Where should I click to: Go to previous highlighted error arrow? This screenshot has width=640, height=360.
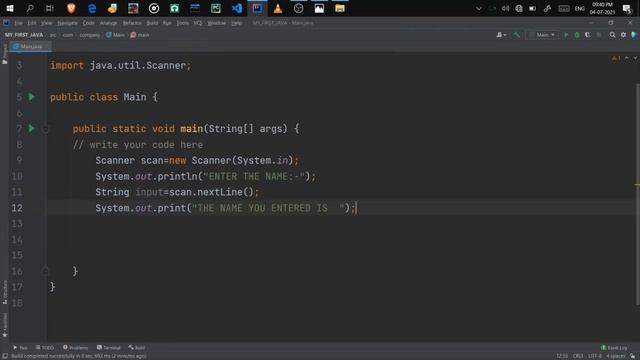coord(627,58)
